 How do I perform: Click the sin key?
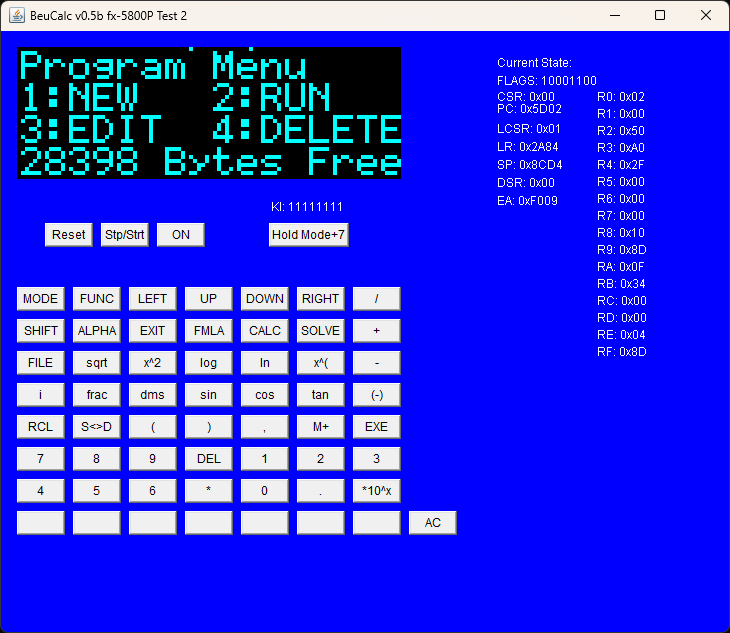click(208, 395)
